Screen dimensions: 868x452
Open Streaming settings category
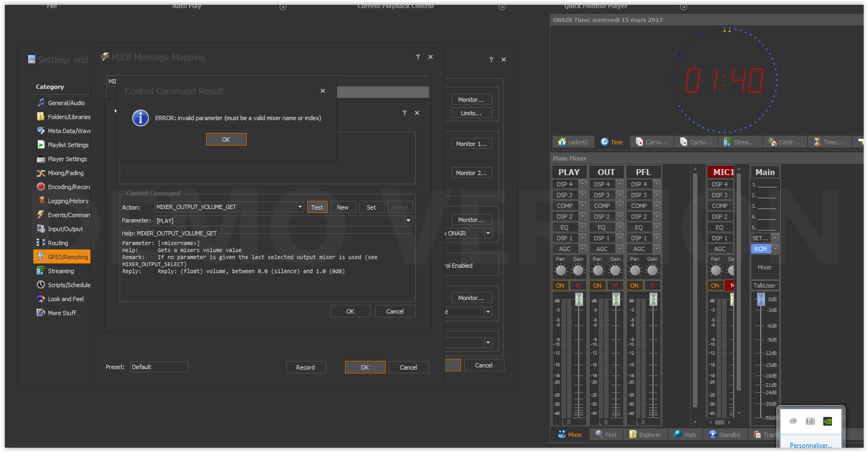(61, 271)
